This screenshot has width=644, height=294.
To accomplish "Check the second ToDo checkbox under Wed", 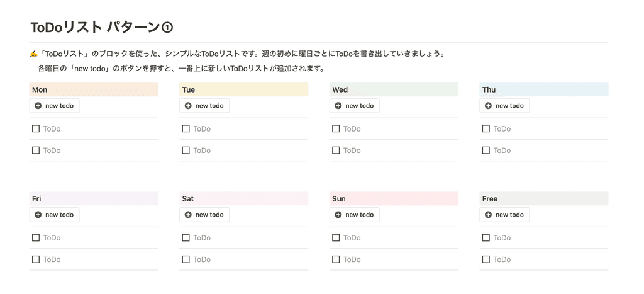I will 336,150.
